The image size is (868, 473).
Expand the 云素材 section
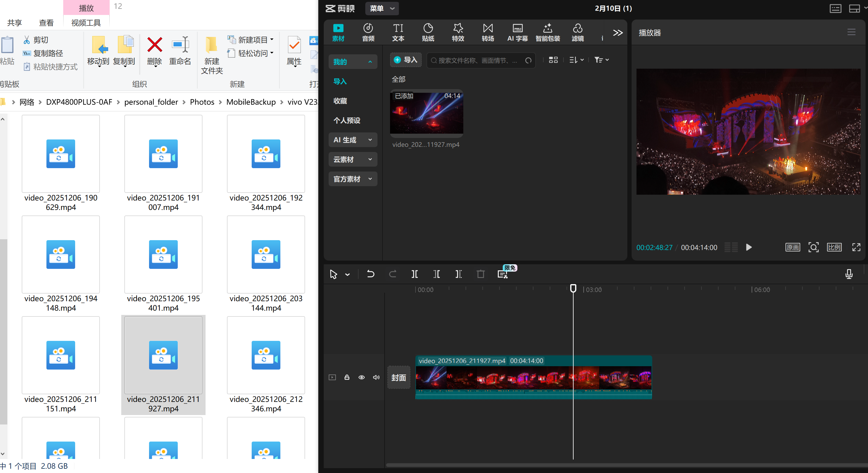[352, 159]
